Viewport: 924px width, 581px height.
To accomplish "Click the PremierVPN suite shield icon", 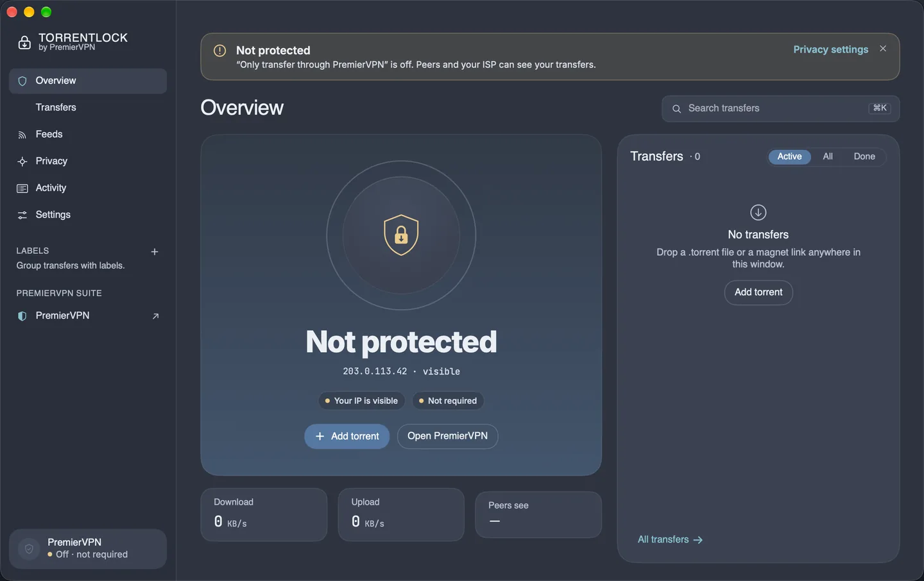I will point(22,316).
